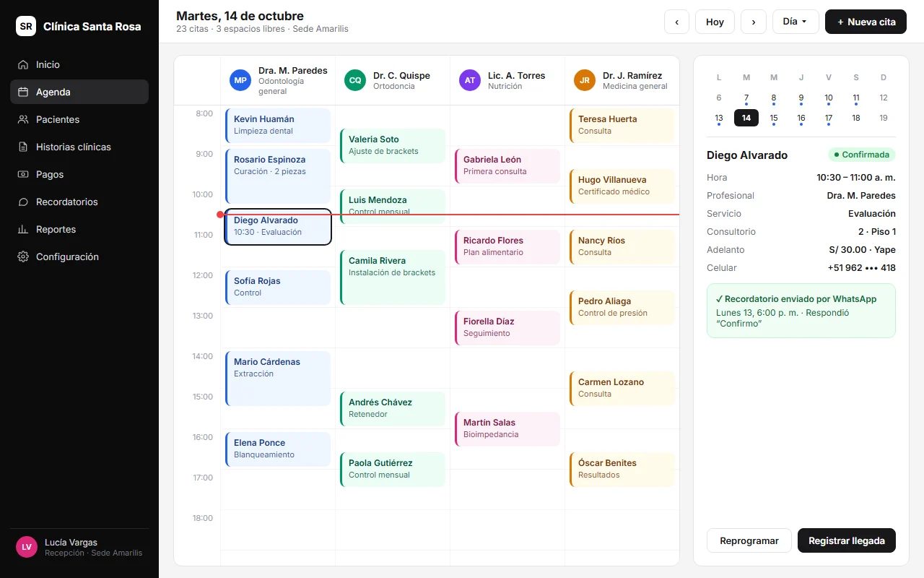924x578 pixels.
Task: Open Gabriela León's Primera consulta appointment
Action: point(507,165)
